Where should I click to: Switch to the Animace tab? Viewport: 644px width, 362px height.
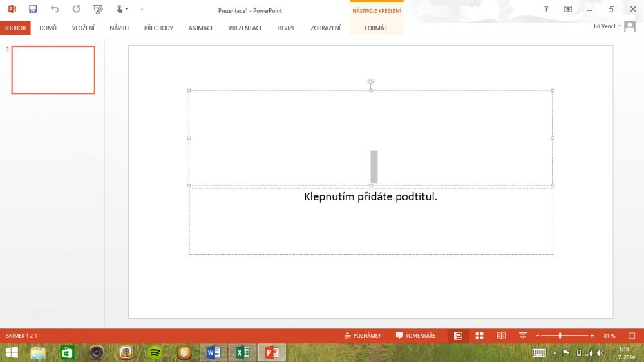201,28
